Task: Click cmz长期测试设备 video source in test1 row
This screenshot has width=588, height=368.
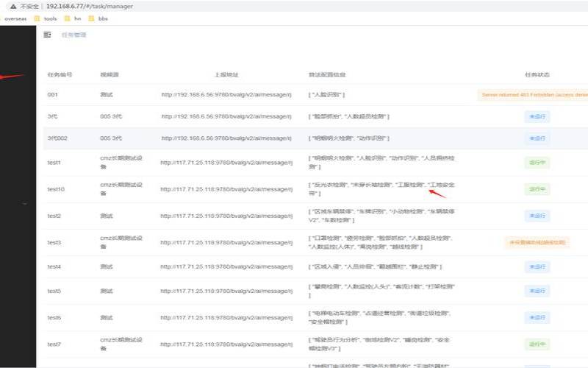Action: (121, 162)
